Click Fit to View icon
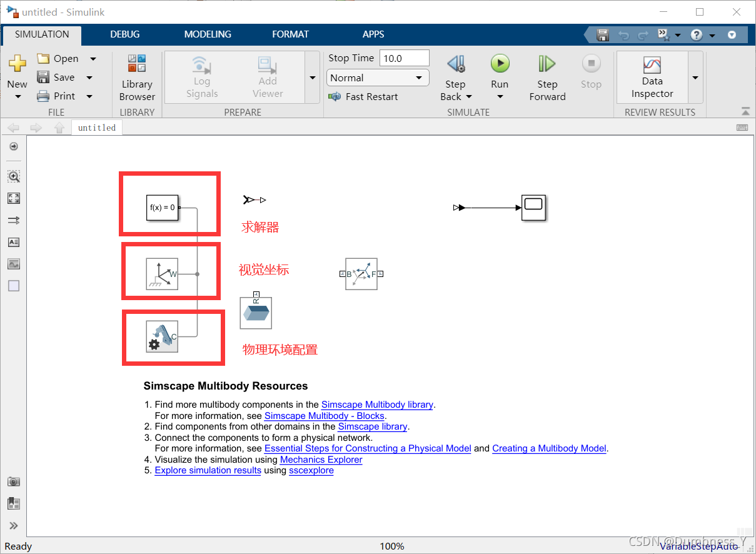 [x=14, y=198]
